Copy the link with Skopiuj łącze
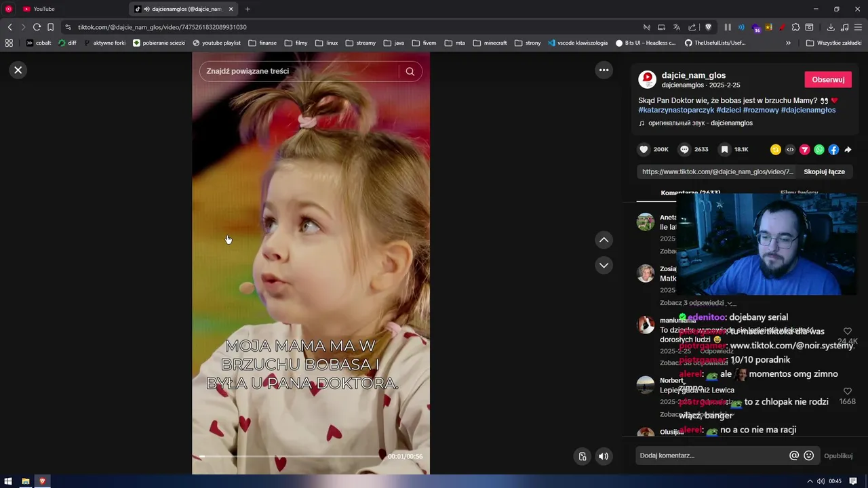Viewport: 868px width, 488px height. coord(824,171)
